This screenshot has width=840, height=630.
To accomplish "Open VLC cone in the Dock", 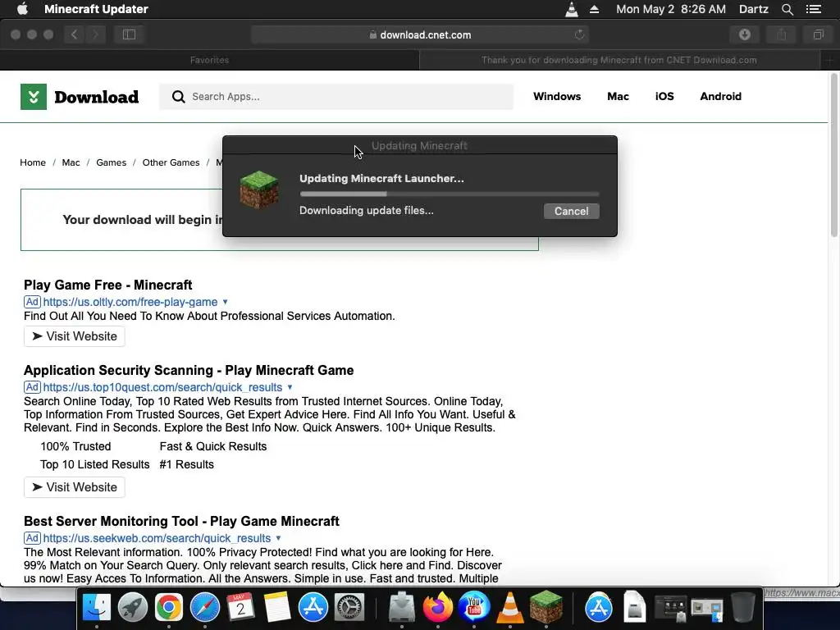I will tap(510, 608).
